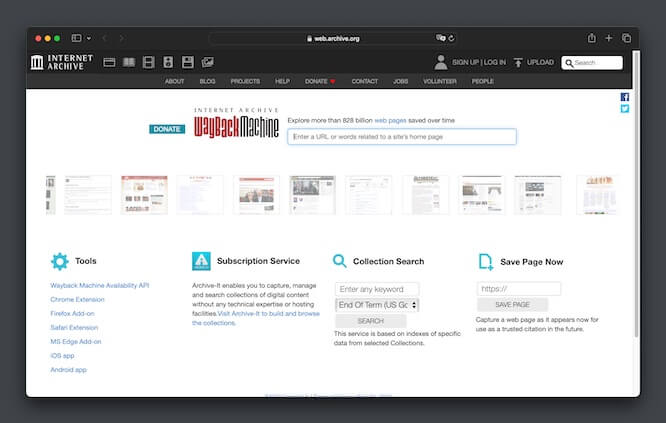Open the Safari Extension link
The height and width of the screenshot is (423, 666).
coord(74,327)
